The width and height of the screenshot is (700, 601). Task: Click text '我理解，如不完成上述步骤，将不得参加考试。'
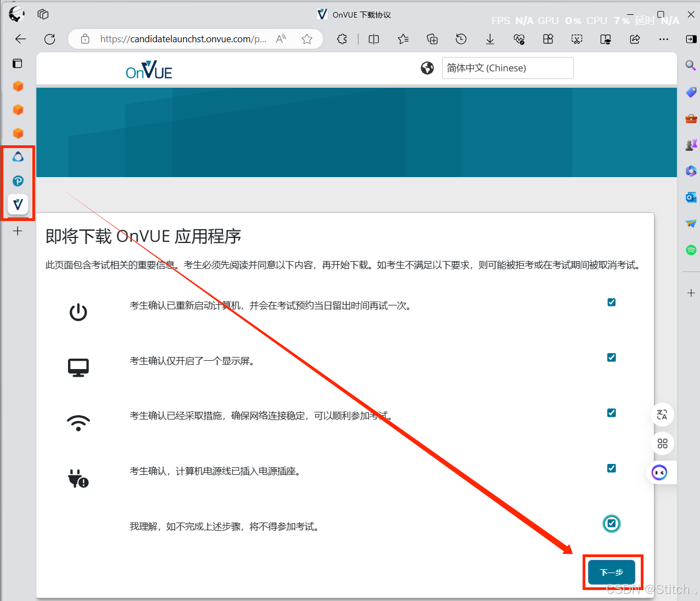225,526
